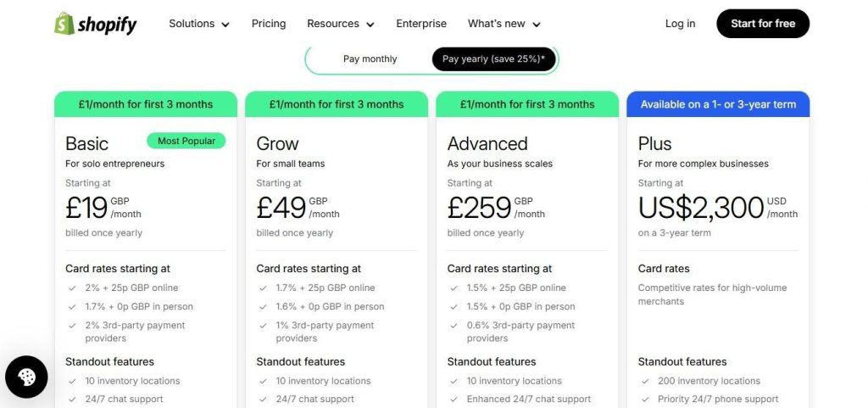Go to the Pricing page

[x=269, y=24]
